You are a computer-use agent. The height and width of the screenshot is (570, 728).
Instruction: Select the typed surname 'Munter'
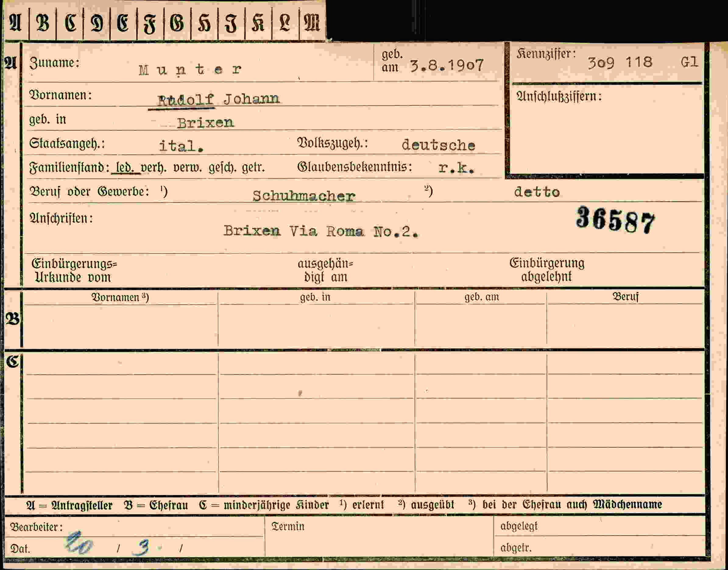(x=190, y=70)
